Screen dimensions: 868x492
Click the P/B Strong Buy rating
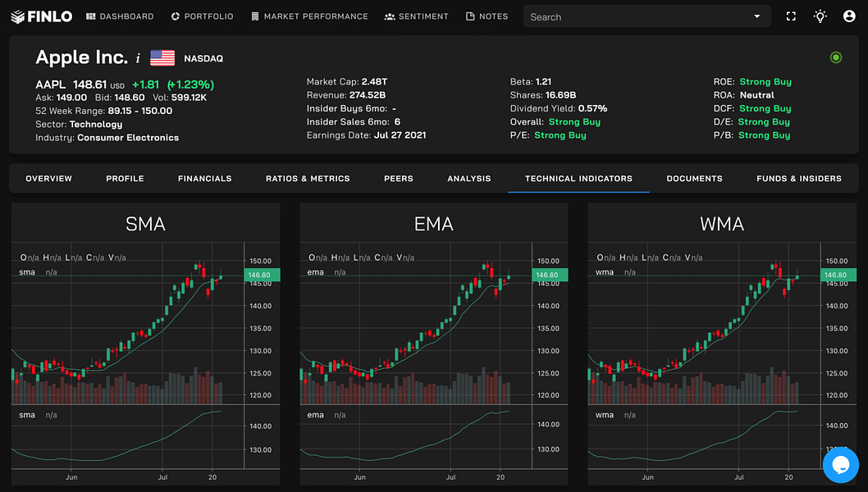(x=764, y=135)
